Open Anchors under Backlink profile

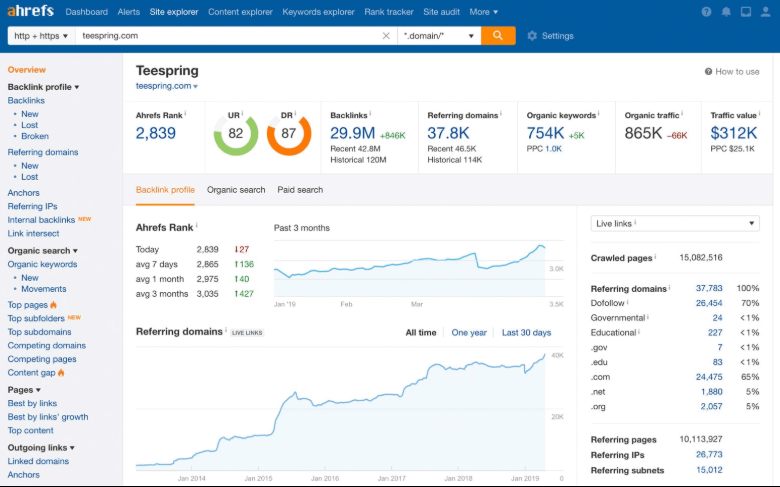tap(23, 193)
